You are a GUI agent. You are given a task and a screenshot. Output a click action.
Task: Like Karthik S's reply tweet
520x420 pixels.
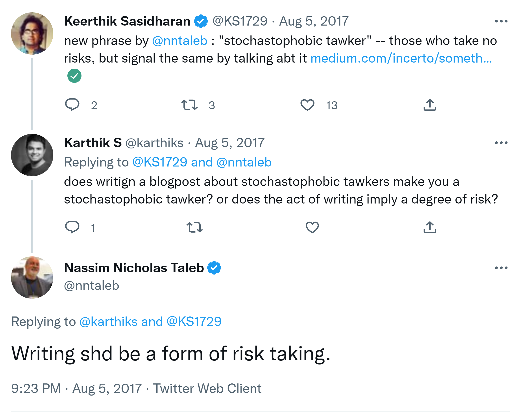[x=312, y=227]
